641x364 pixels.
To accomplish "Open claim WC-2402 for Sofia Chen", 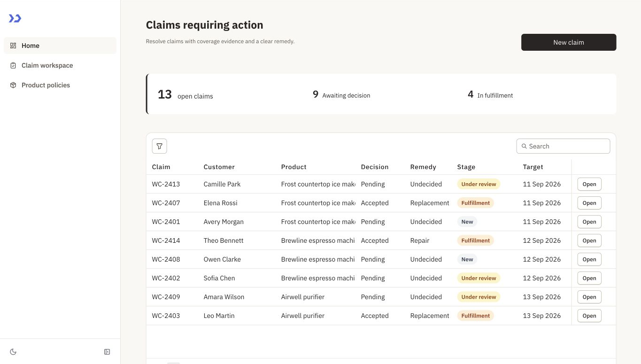I will tap(589, 278).
